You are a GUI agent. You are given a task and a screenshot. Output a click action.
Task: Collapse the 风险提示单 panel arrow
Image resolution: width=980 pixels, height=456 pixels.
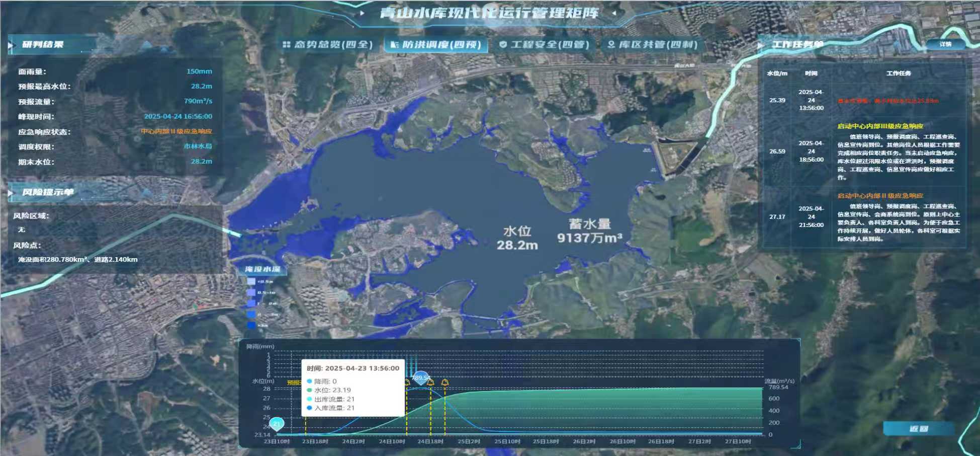pyautogui.click(x=11, y=193)
